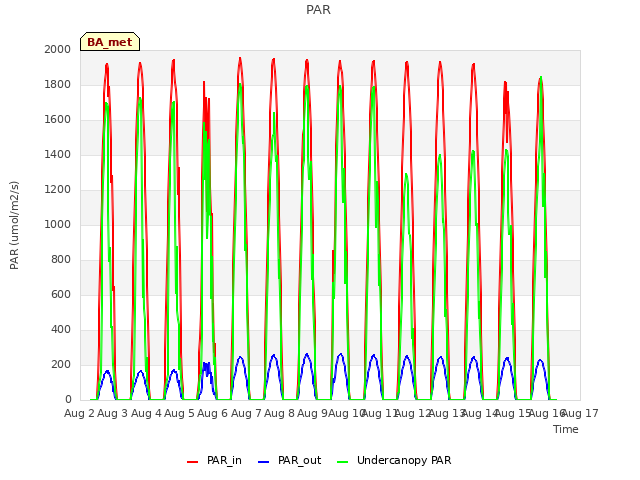Click the 1600 y-axis tick label
Screen dimensions: 640x480
click(58, 120)
